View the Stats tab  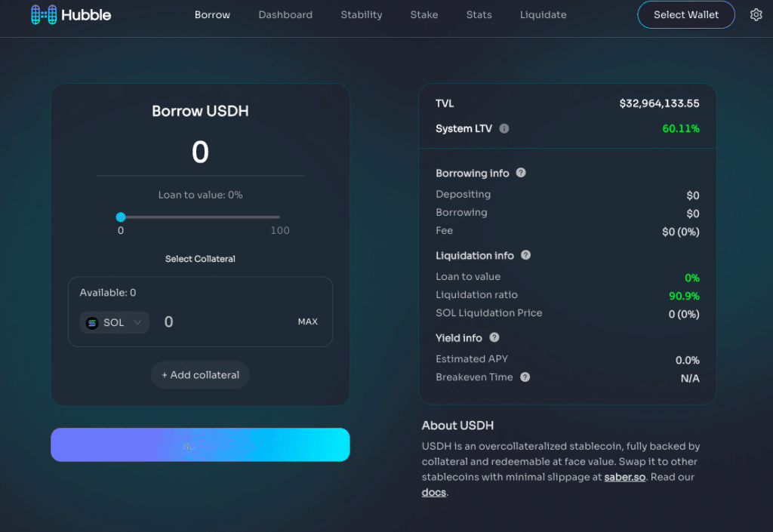click(479, 15)
